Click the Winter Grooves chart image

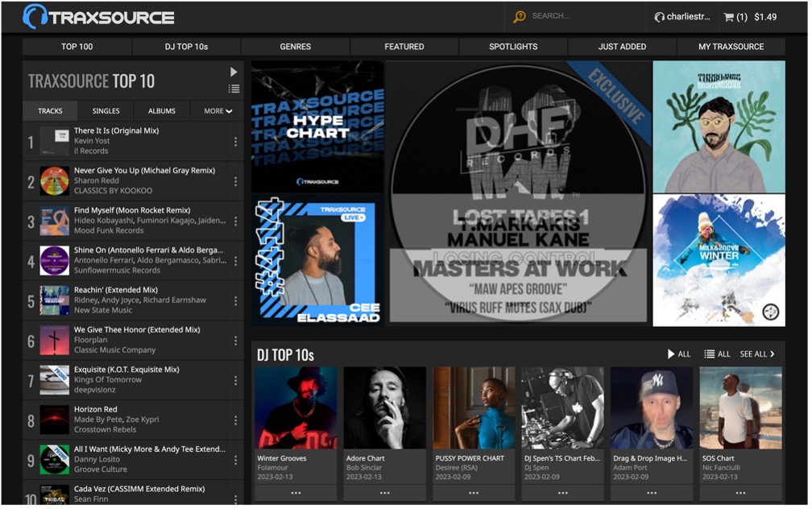pyautogui.click(x=296, y=408)
